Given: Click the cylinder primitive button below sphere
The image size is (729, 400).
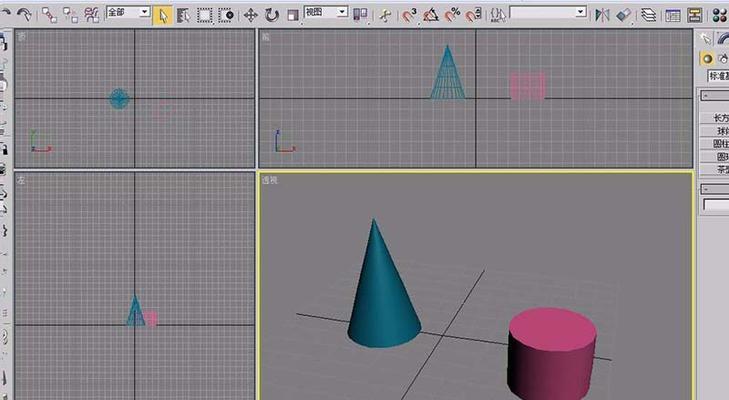Looking at the screenshot, I should [x=715, y=144].
